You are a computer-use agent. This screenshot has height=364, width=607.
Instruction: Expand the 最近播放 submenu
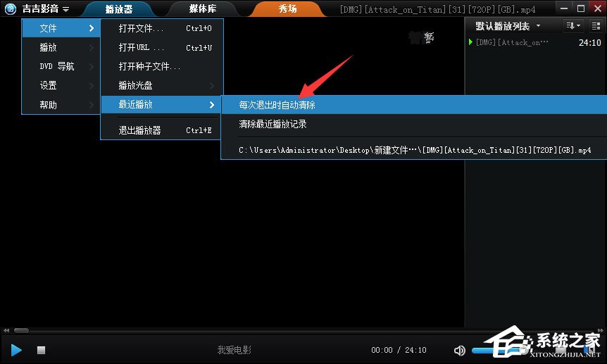[162, 104]
